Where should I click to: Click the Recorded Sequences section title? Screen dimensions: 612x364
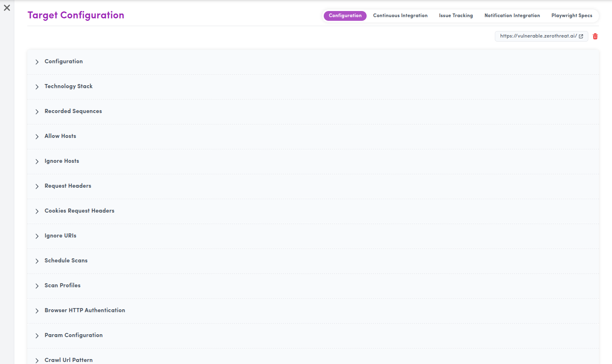[73, 111]
